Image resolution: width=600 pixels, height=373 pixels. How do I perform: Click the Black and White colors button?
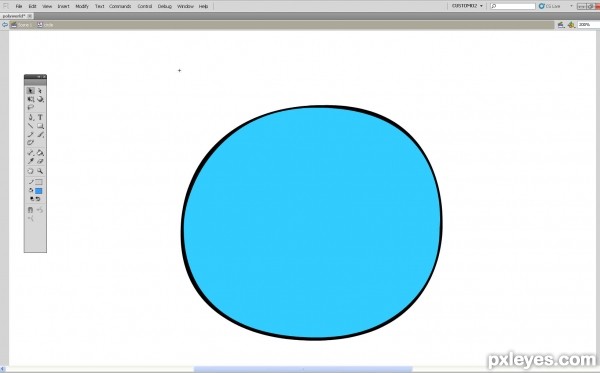click(32, 199)
